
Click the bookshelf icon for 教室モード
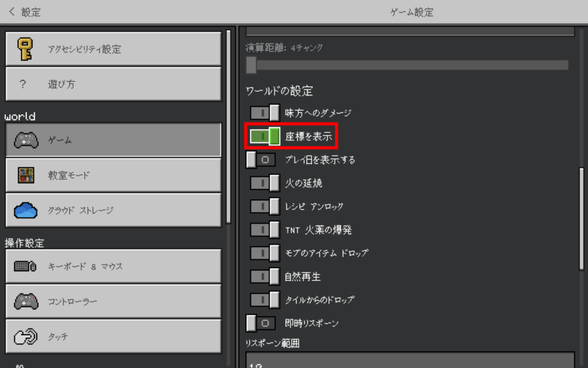tap(26, 175)
